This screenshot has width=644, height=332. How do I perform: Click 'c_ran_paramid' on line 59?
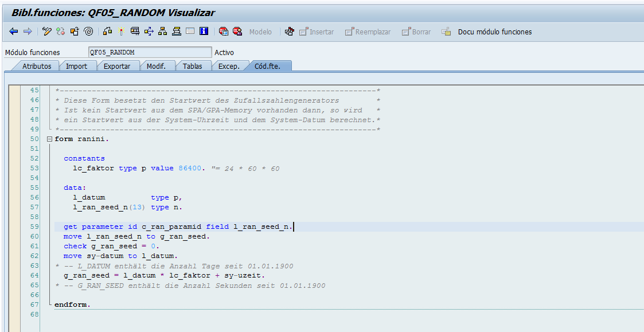[x=171, y=227]
